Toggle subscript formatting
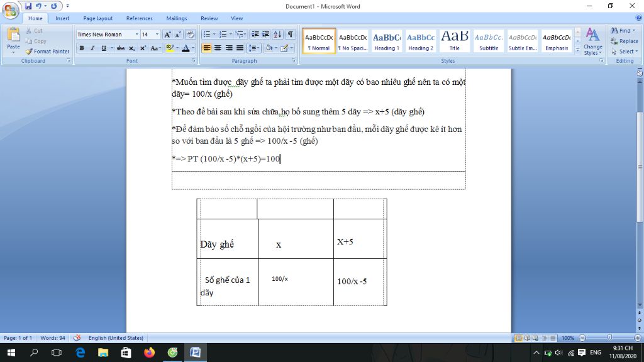The height and width of the screenshot is (362, 644). [x=131, y=48]
